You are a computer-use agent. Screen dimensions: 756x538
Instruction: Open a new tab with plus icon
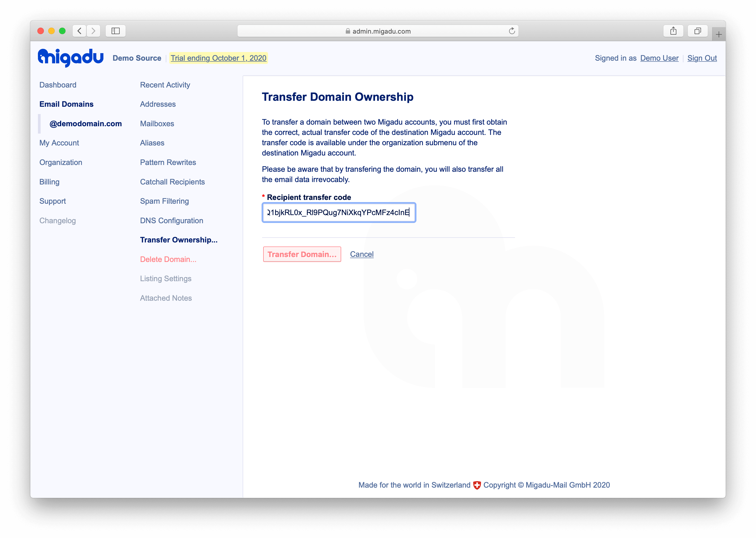click(x=719, y=34)
